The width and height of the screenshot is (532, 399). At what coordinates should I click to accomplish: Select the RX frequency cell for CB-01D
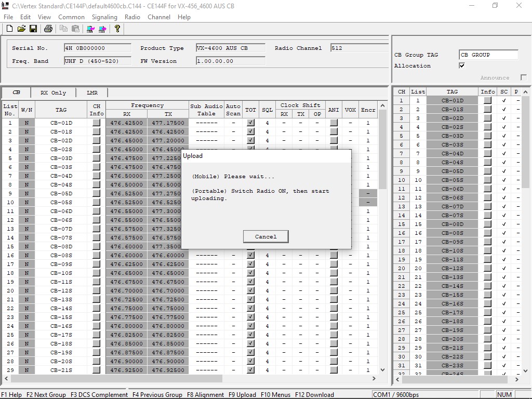click(127, 123)
